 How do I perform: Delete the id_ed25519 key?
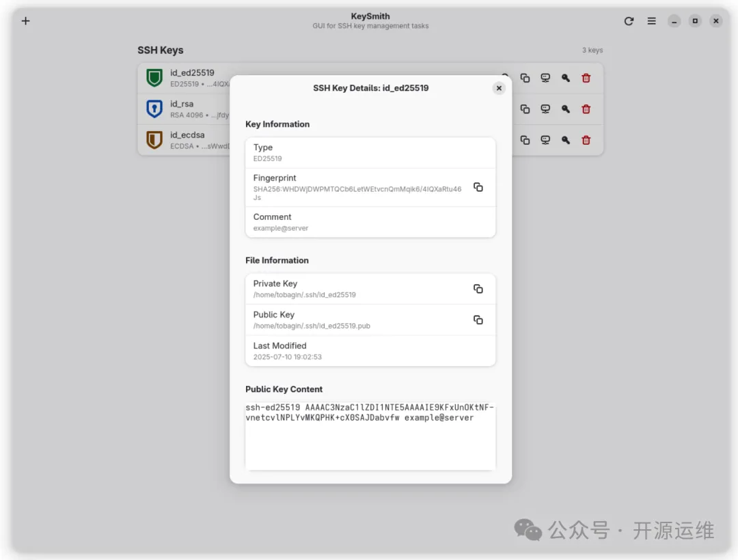coord(586,78)
